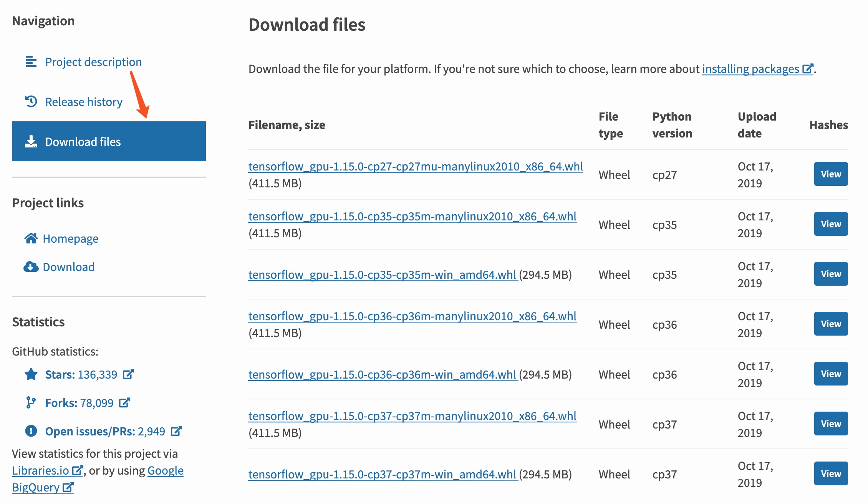Click View hashes for cp37 manylinux wheel
Screen dimensions: 868x503
(x=830, y=424)
